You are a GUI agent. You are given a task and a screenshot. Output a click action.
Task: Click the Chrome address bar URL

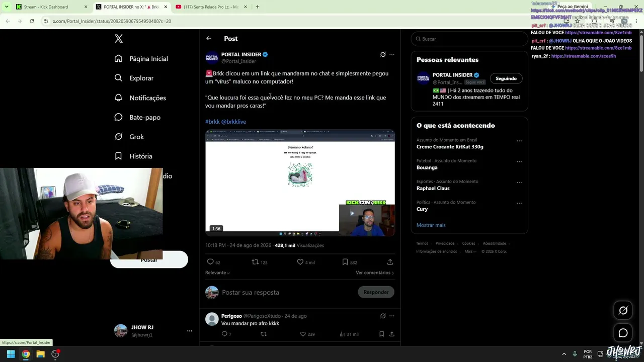click(112, 21)
